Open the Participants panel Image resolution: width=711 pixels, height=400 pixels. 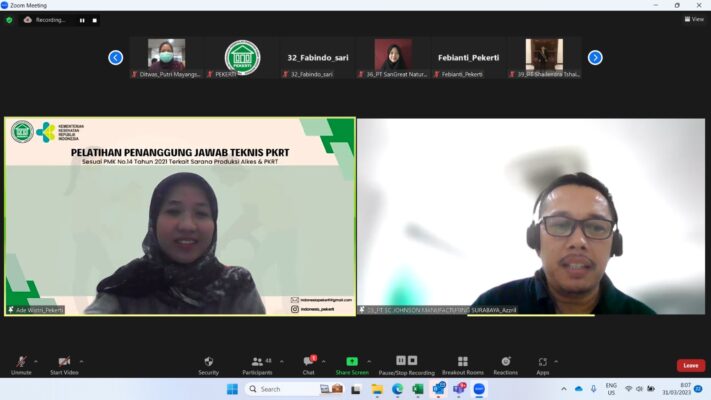(257, 363)
